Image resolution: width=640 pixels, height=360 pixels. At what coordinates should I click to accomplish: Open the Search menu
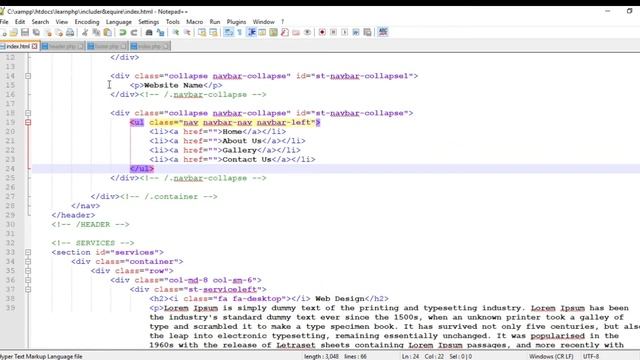pyautogui.click(x=40, y=22)
